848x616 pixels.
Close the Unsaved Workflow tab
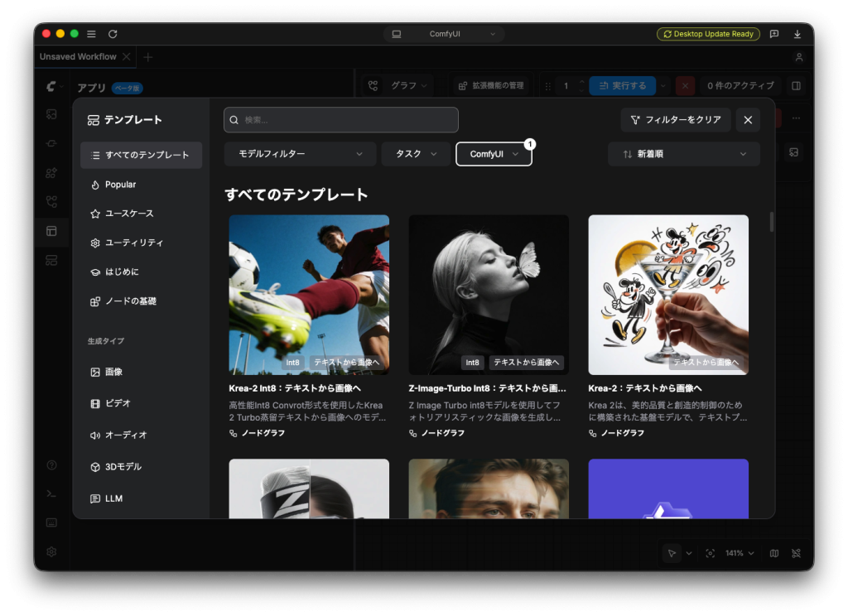[x=127, y=56]
